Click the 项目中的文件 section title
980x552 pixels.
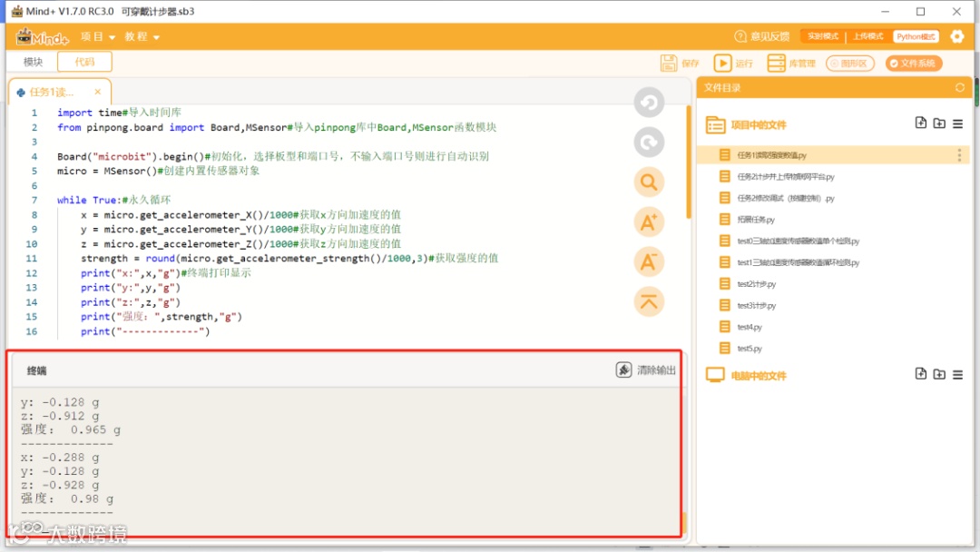(758, 125)
